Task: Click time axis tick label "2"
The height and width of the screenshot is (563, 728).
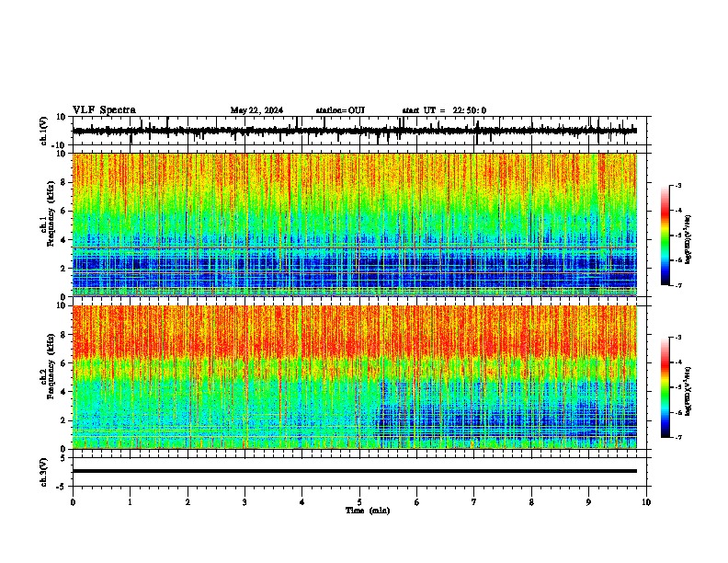Action: click(188, 502)
